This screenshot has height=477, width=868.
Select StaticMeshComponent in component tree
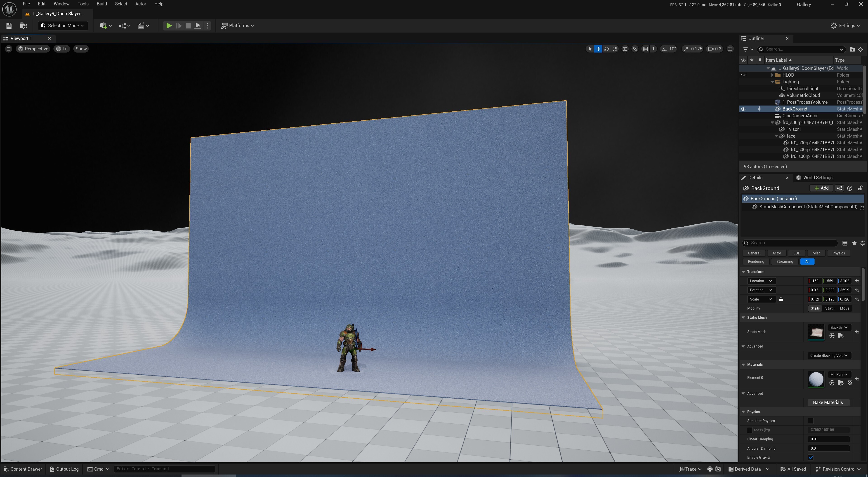pos(808,207)
